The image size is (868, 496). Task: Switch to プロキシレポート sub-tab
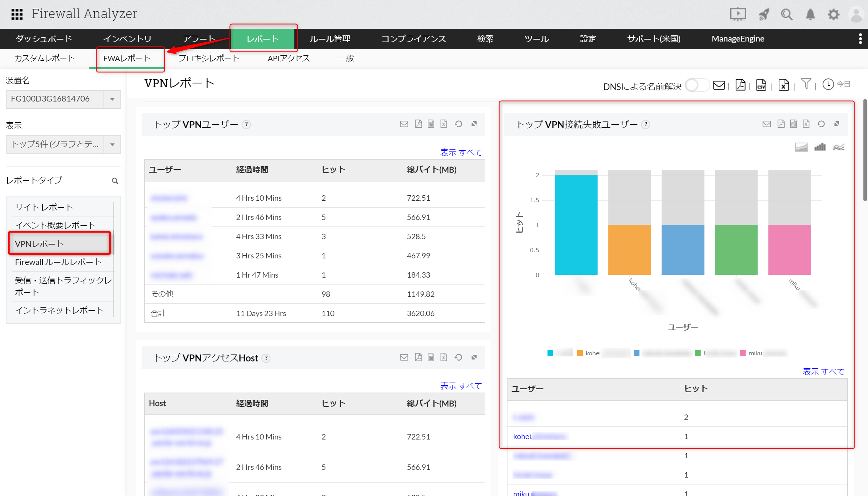tap(209, 58)
